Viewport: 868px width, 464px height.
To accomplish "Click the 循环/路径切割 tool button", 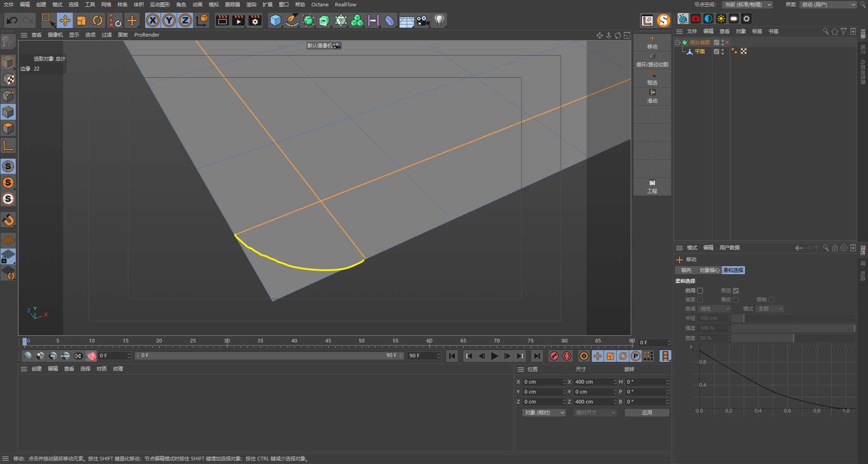I will 652,60.
